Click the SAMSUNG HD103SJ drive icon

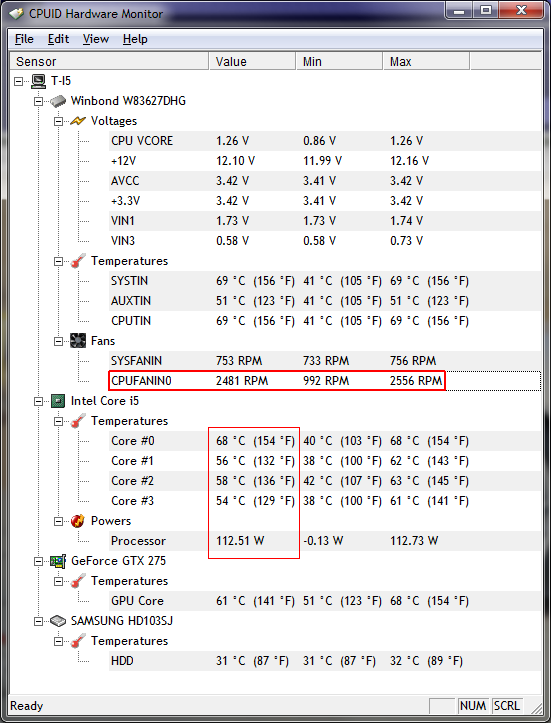click(x=58, y=621)
